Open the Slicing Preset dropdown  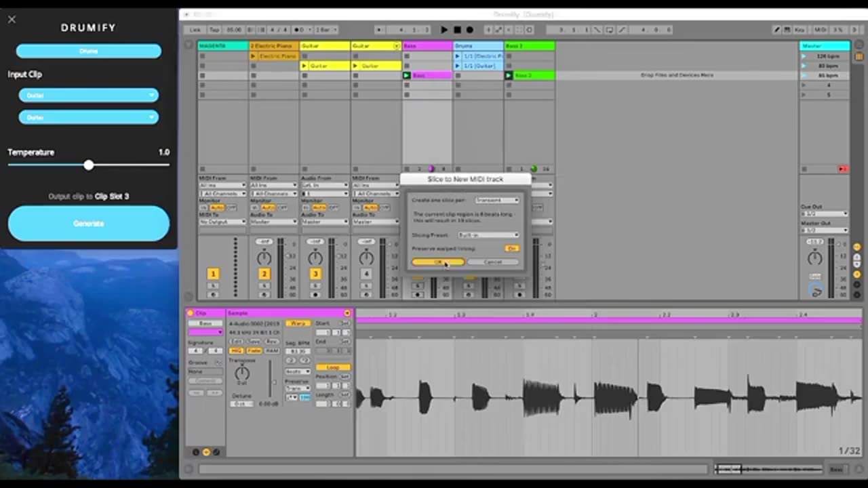click(488, 235)
